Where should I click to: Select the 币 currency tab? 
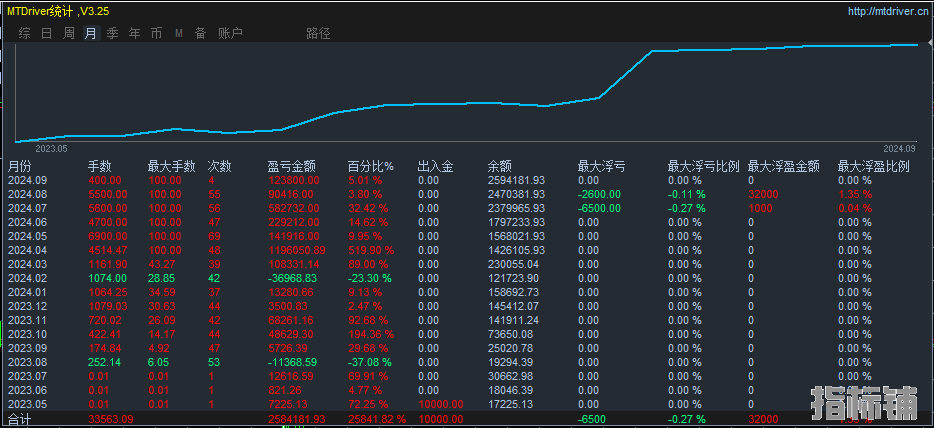pos(157,33)
